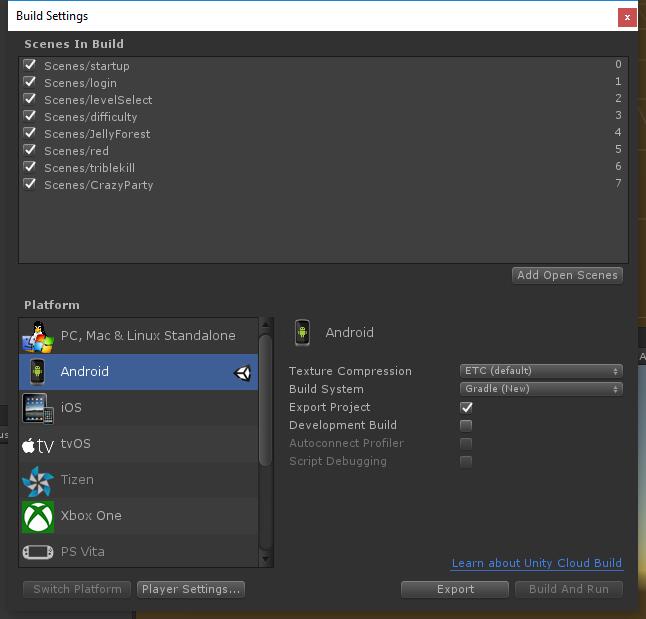Screen dimensions: 646x619
Task: Select the Scenes/JellyForest scene entry
Action: click(323, 134)
